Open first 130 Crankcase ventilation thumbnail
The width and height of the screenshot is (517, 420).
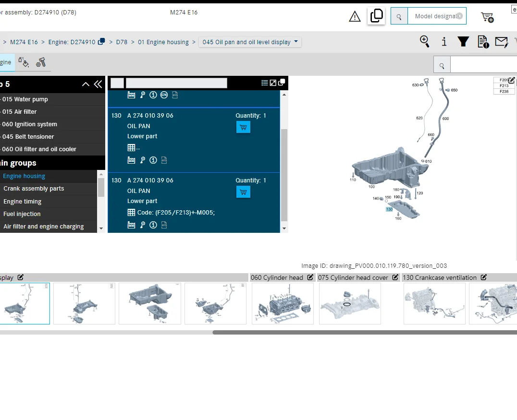[x=434, y=303]
